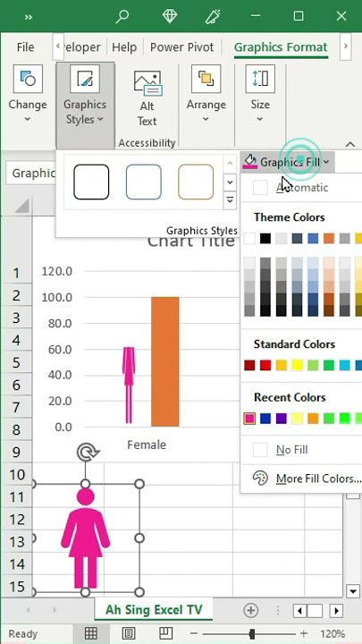Viewport: 362px width, 644px height.
Task: Select the Ah Sing Excel TV sheet tab
Action: [x=154, y=610]
